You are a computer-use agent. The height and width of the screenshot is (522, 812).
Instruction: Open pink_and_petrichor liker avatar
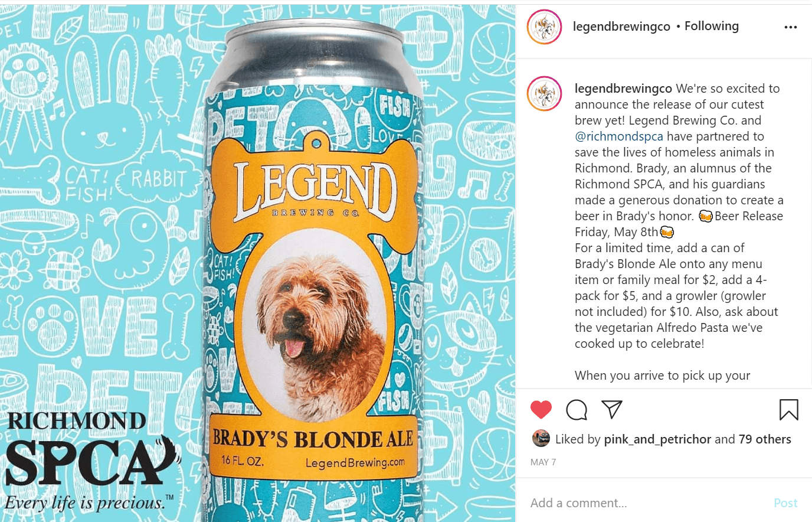click(x=541, y=438)
